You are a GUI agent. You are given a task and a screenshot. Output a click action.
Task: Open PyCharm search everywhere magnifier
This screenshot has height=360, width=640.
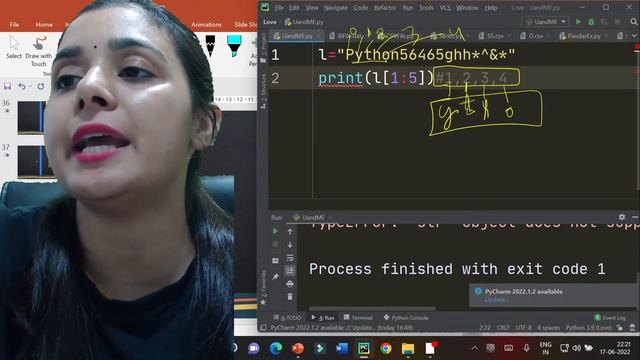[633, 22]
